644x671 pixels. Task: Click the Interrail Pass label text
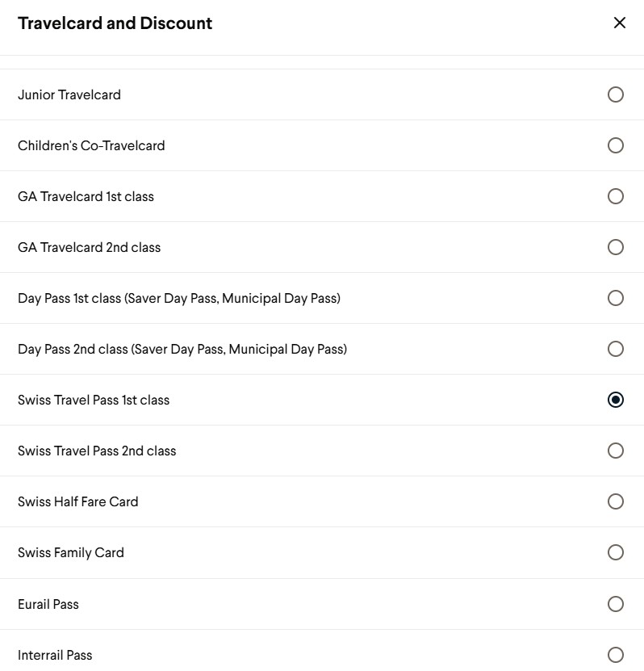click(x=55, y=655)
